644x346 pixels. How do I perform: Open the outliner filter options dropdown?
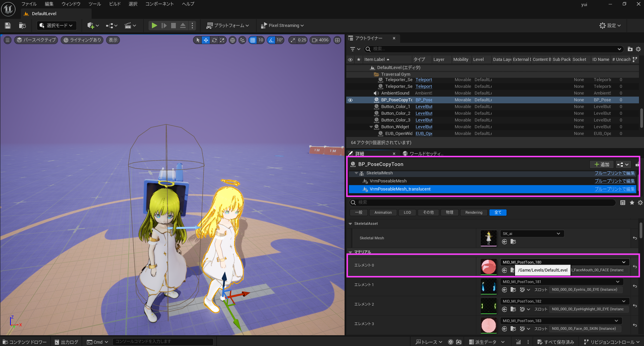coord(355,49)
